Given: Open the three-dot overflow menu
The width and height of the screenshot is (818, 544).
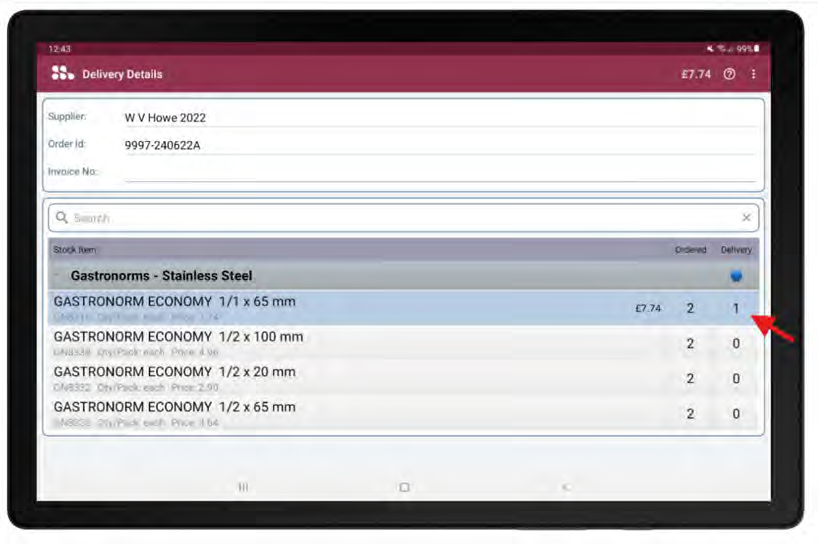Looking at the screenshot, I should (x=753, y=74).
